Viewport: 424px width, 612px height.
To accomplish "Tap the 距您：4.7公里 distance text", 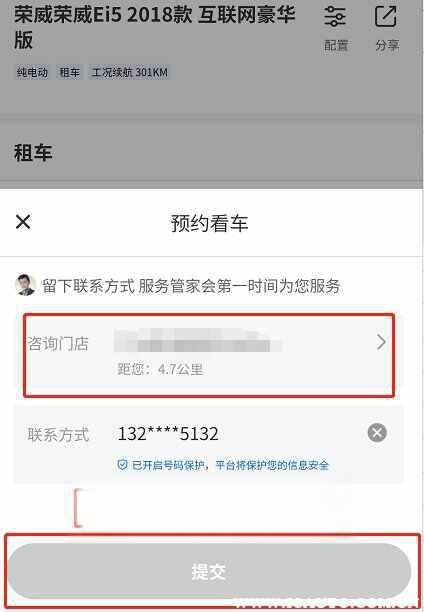I will point(160,369).
